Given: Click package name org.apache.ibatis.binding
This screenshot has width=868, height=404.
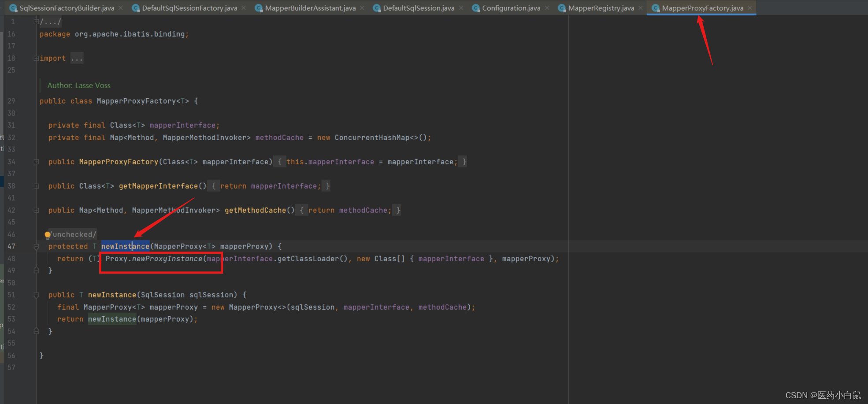Looking at the screenshot, I should pos(130,34).
